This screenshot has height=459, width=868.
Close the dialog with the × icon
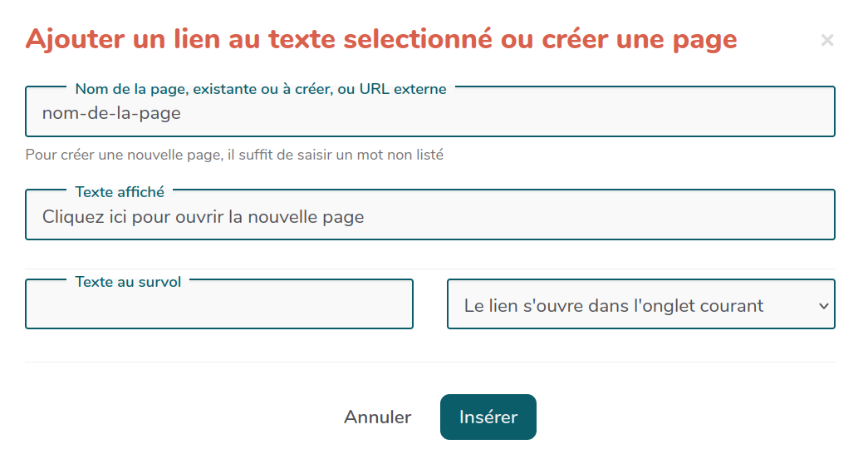[x=826, y=40]
